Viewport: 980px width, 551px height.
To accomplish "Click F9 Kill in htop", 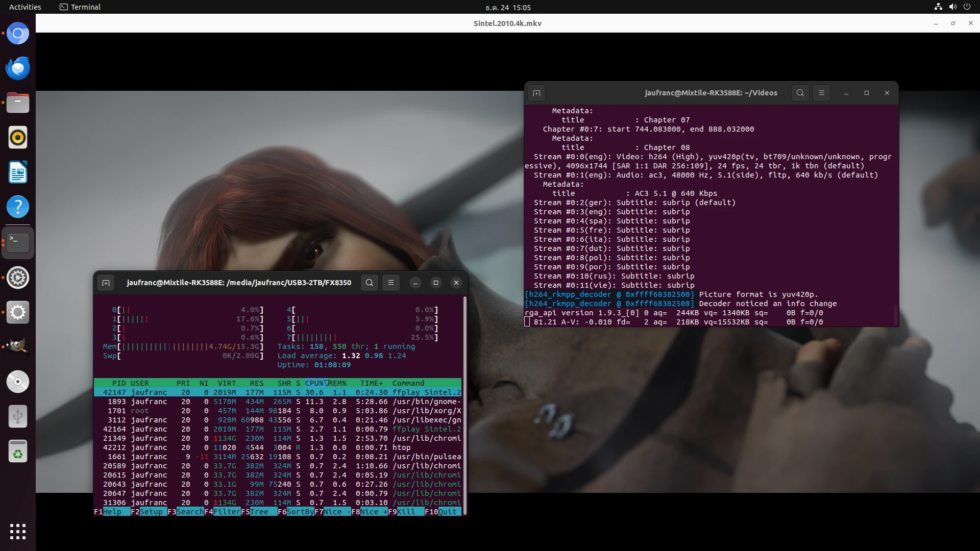I will coord(406,512).
